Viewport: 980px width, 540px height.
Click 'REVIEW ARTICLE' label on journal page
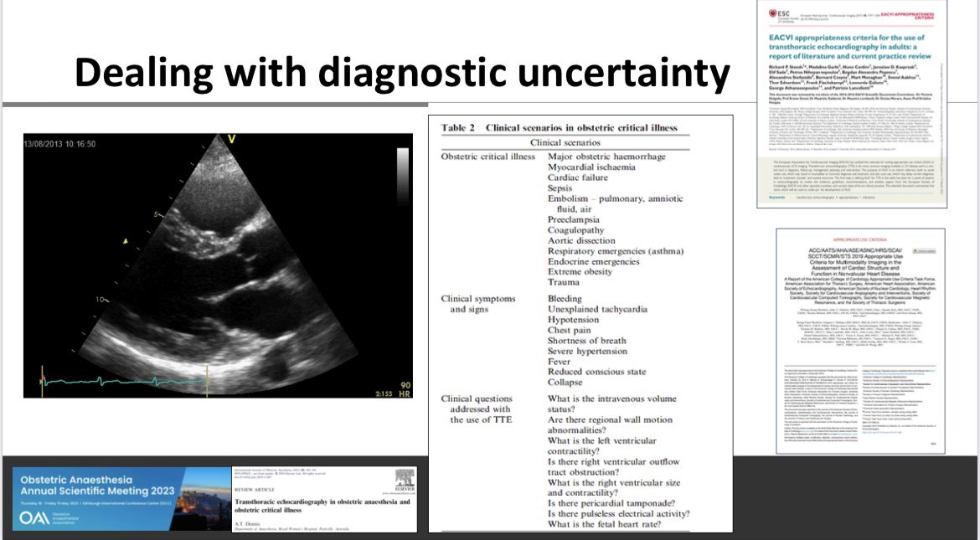[x=255, y=490]
